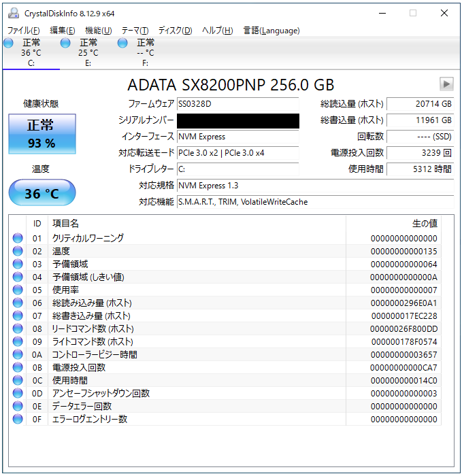Click power on hours value 5312 時間
The image size is (462, 476).
[x=420, y=169]
